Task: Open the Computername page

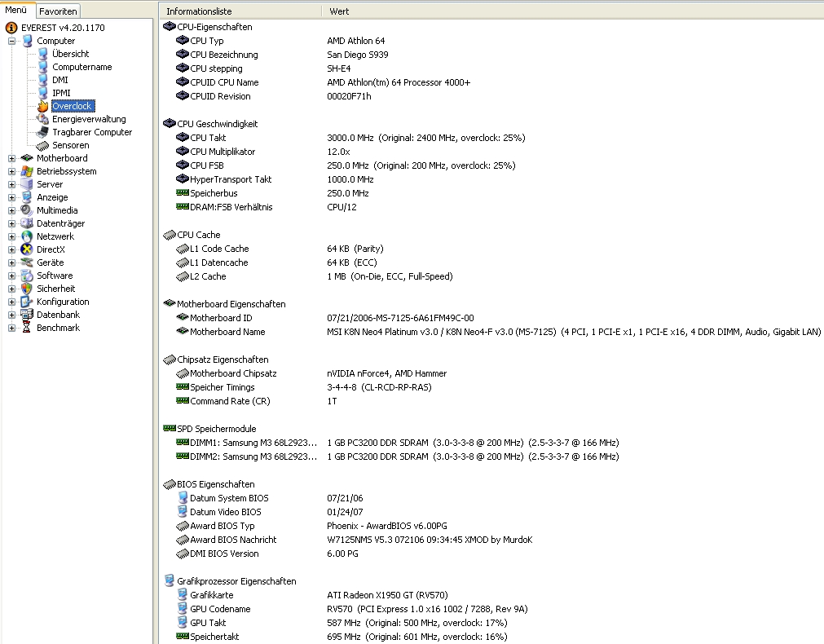Action: coord(82,67)
